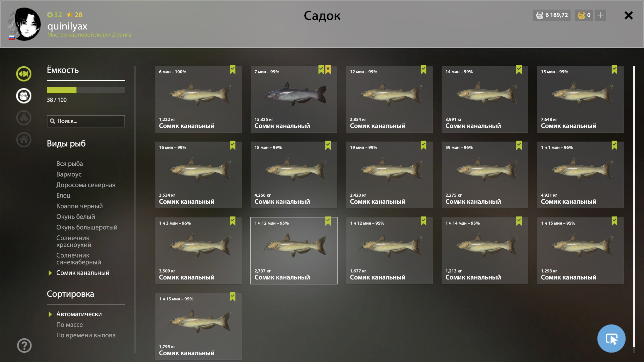Select the tent camp sidebar icon

(24, 118)
